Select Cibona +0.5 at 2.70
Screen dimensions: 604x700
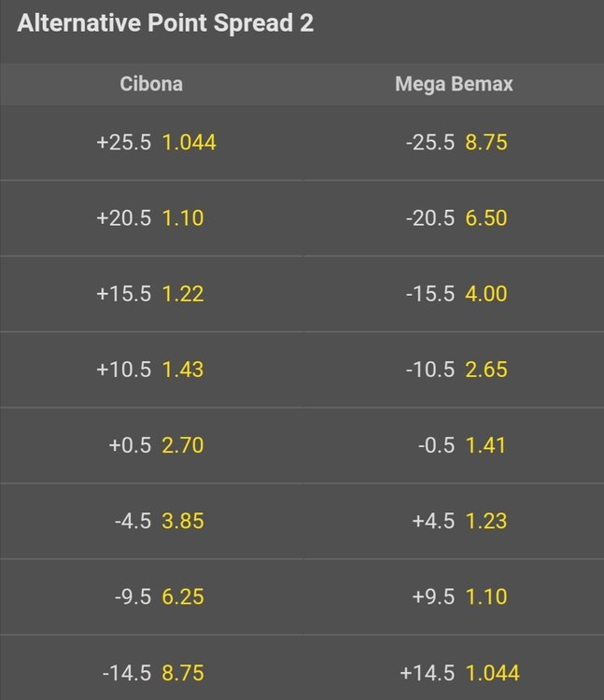point(151,445)
